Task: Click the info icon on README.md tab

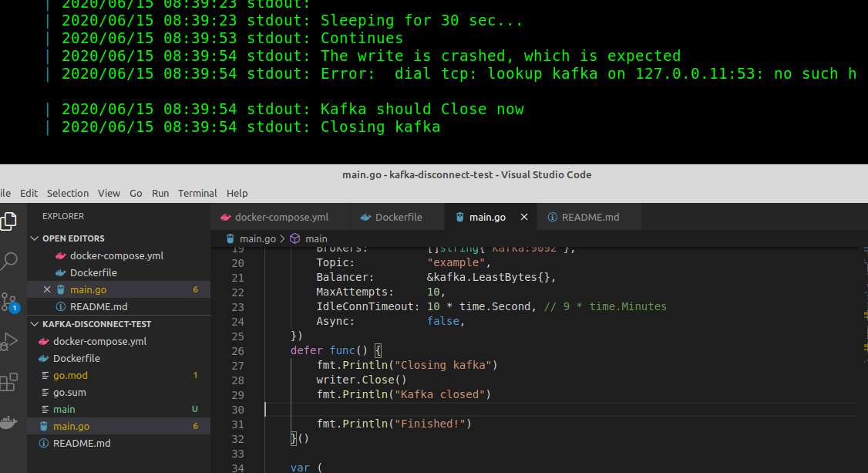Action: [x=553, y=217]
